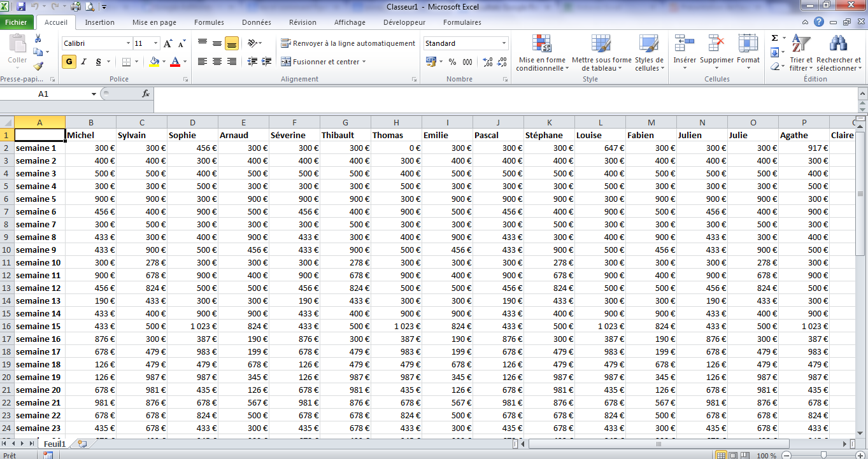
Task: Click the Supprimer cells icon
Action: click(x=716, y=45)
